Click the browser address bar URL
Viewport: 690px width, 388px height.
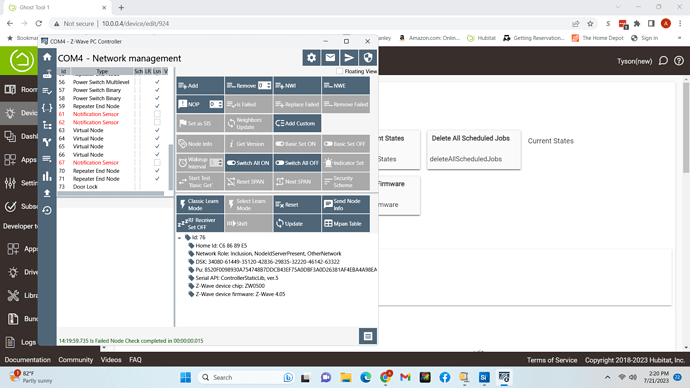pos(136,23)
